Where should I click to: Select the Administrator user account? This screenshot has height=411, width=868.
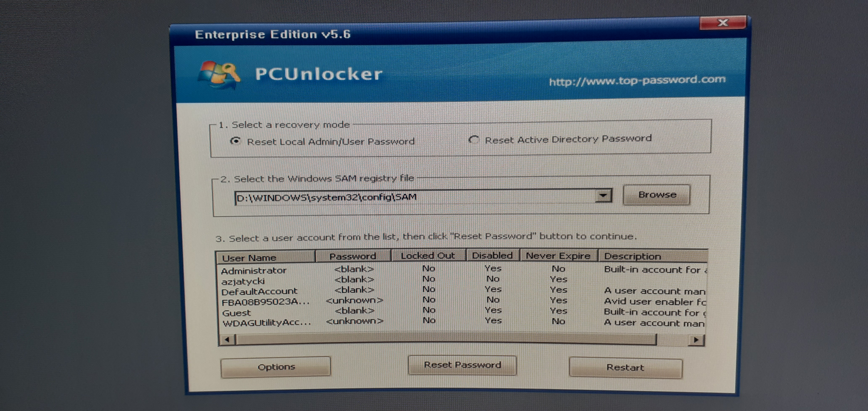tap(254, 270)
